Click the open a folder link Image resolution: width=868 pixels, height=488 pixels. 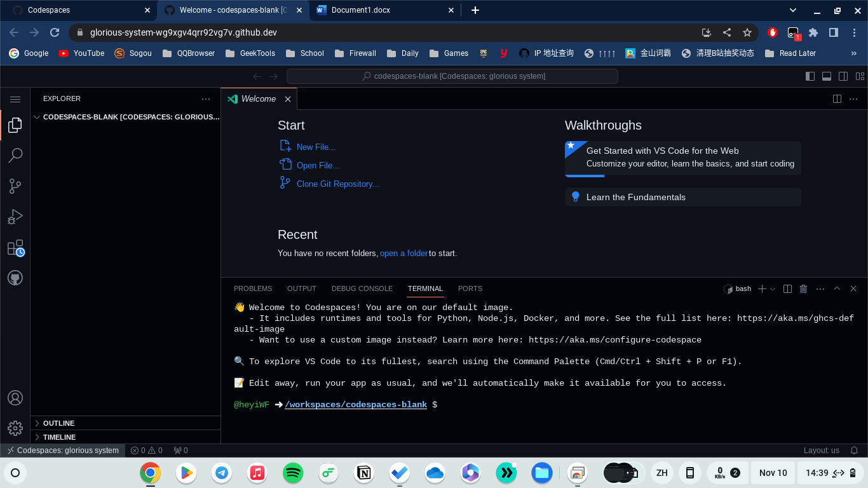pos(403,253)
